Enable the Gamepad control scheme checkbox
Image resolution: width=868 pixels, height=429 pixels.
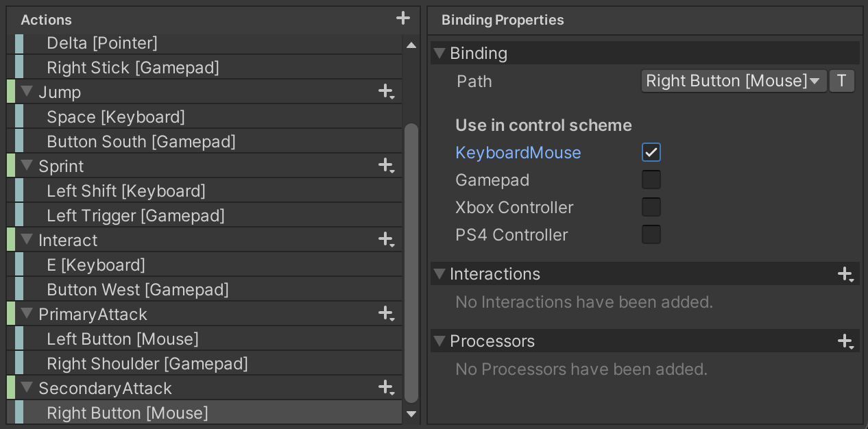click(651, 180)
